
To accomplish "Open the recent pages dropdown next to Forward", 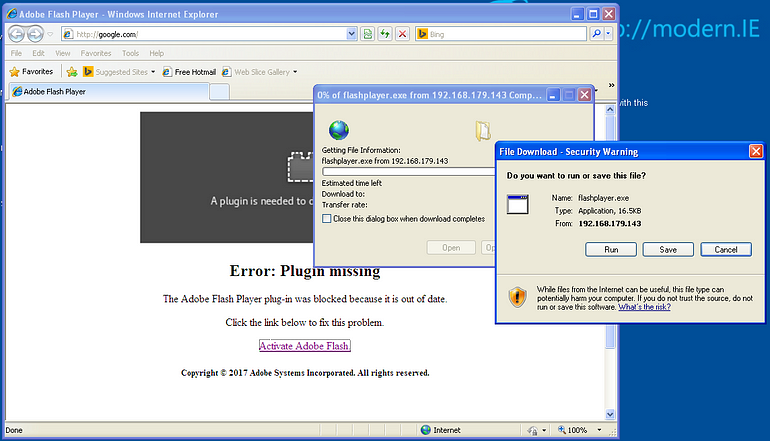I will [x=50, y=34].
